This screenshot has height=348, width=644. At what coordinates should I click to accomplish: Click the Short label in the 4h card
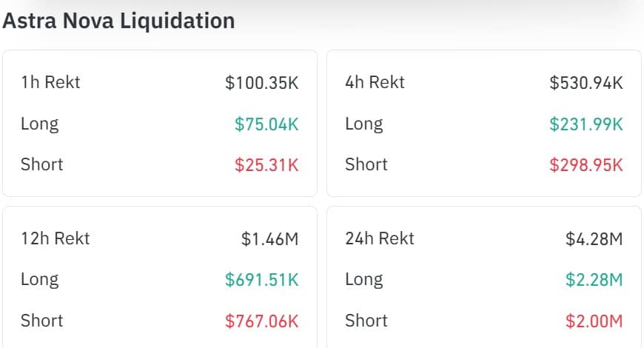(x=366, y=164)
